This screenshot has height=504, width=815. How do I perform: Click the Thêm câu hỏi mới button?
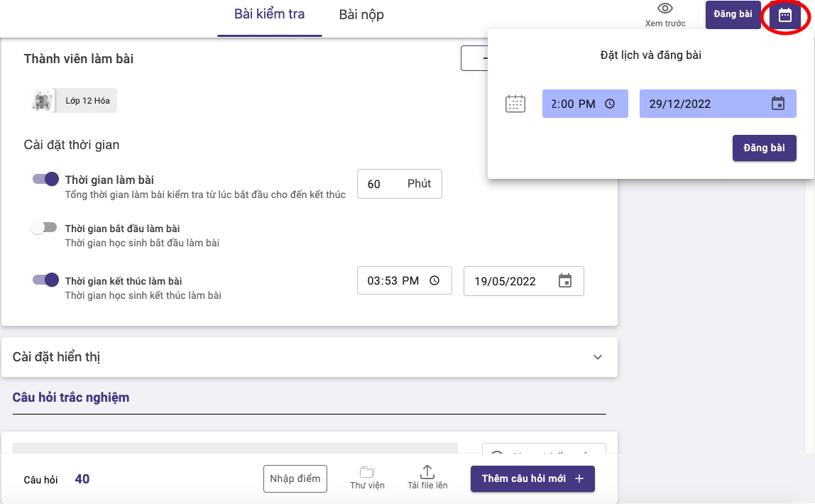tap(532, 478)
